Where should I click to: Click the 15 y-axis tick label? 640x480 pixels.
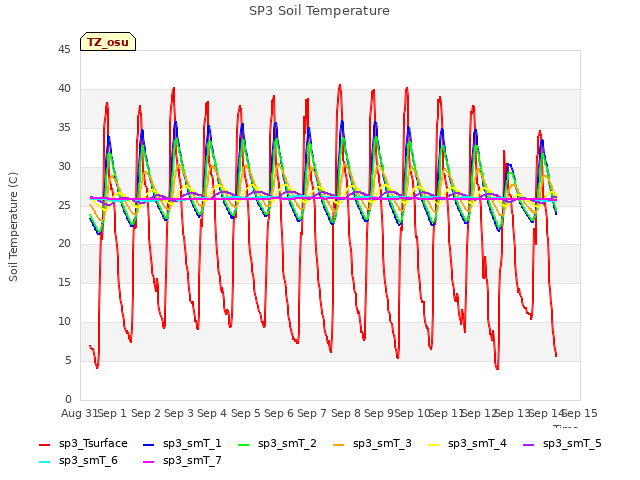(x=64, y=282)
